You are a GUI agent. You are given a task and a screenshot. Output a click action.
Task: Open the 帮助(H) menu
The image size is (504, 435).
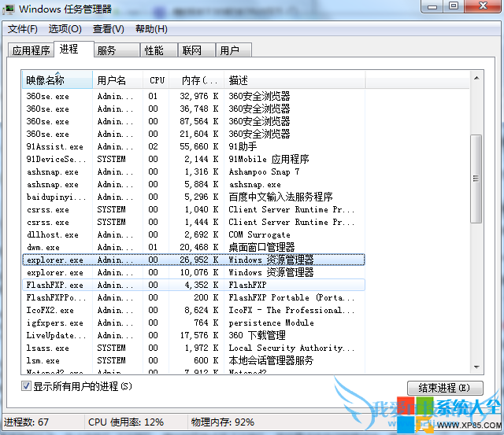coord(151,29)
